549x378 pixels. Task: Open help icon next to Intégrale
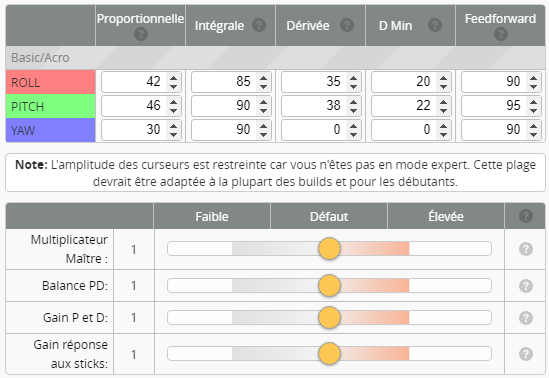click(x=259, y=25)
